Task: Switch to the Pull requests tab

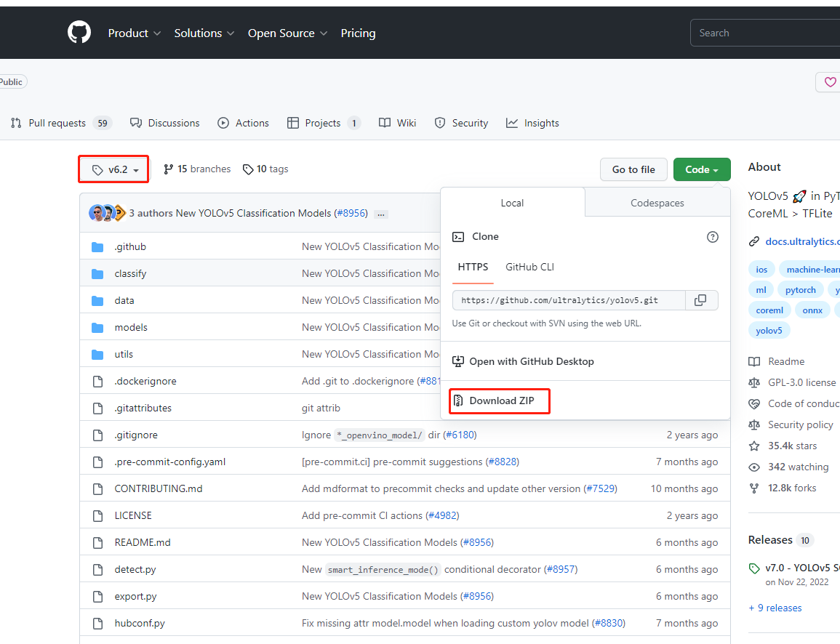Action: (x=61, y=123)
